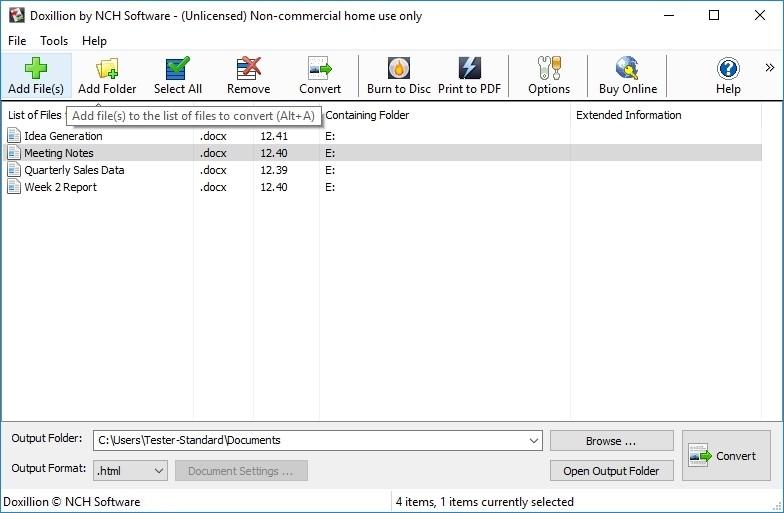The width and height of the screenshot is (784, 513).
Task: Click the 12.39 size value
Action: [x=274, y=170]
